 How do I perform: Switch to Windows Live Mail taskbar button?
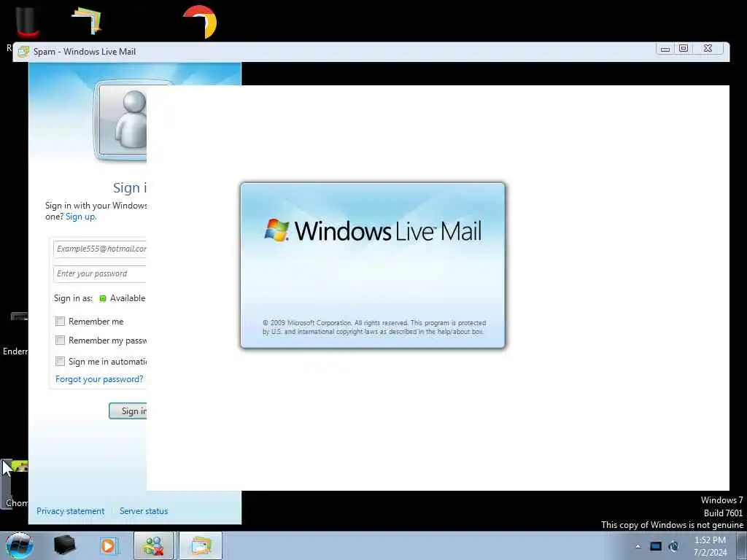pyautogui.click(x=201, y=545)
